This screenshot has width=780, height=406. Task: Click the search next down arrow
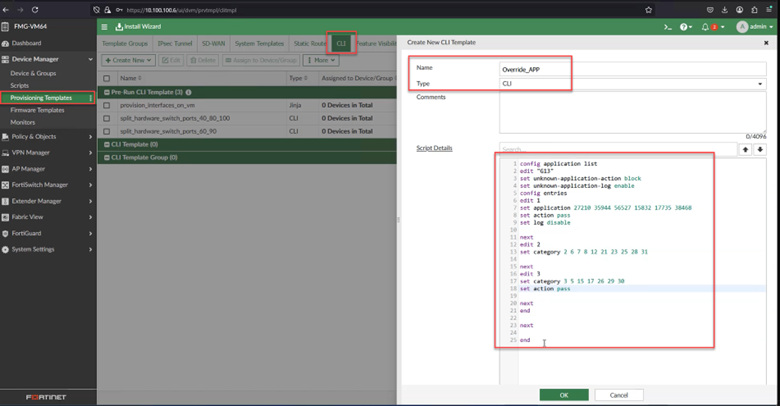pos(760,149)
